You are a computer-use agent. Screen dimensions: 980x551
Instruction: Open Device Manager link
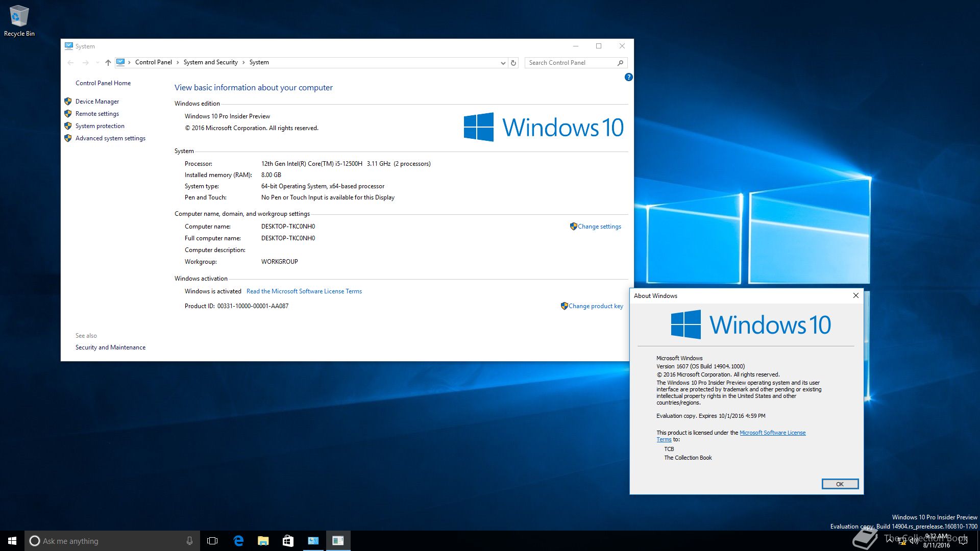(x=97, y=102)
